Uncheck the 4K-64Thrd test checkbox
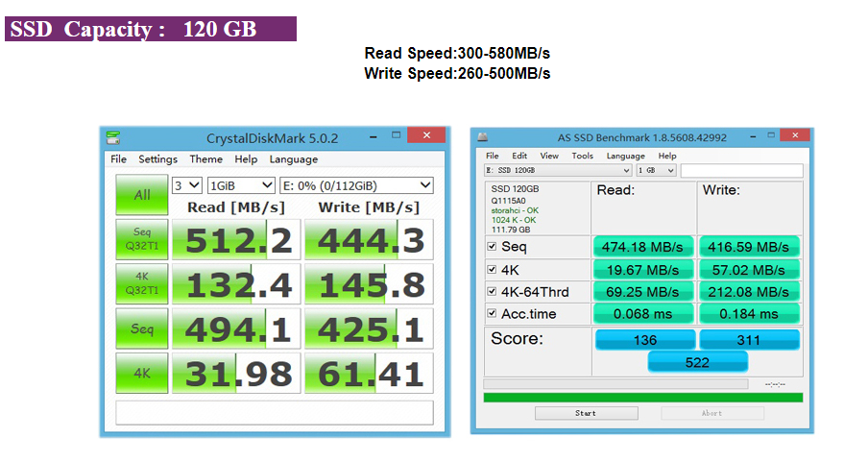This screenshot has height=462, width=868. pyautogui.click(x=492, y=291)
